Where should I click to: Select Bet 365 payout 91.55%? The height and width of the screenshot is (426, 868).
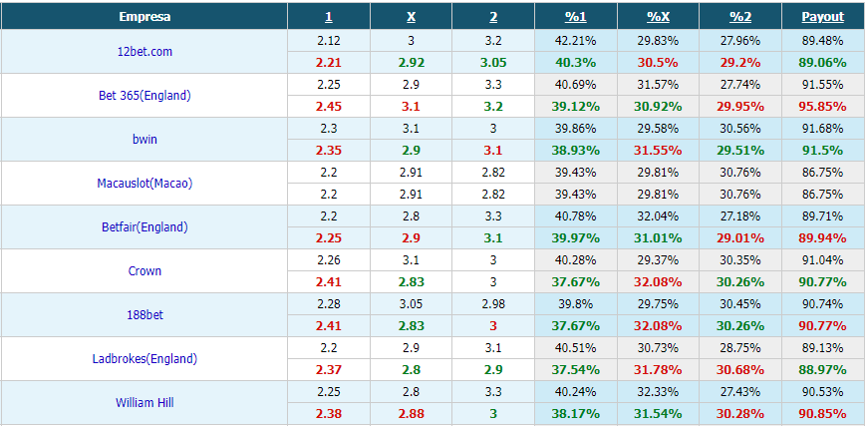tap(822, 85)
